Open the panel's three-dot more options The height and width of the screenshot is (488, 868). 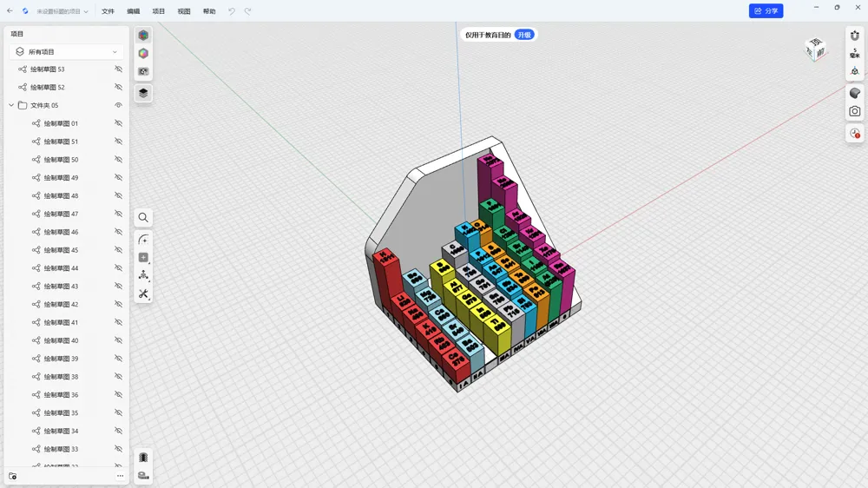coord(120,476)
